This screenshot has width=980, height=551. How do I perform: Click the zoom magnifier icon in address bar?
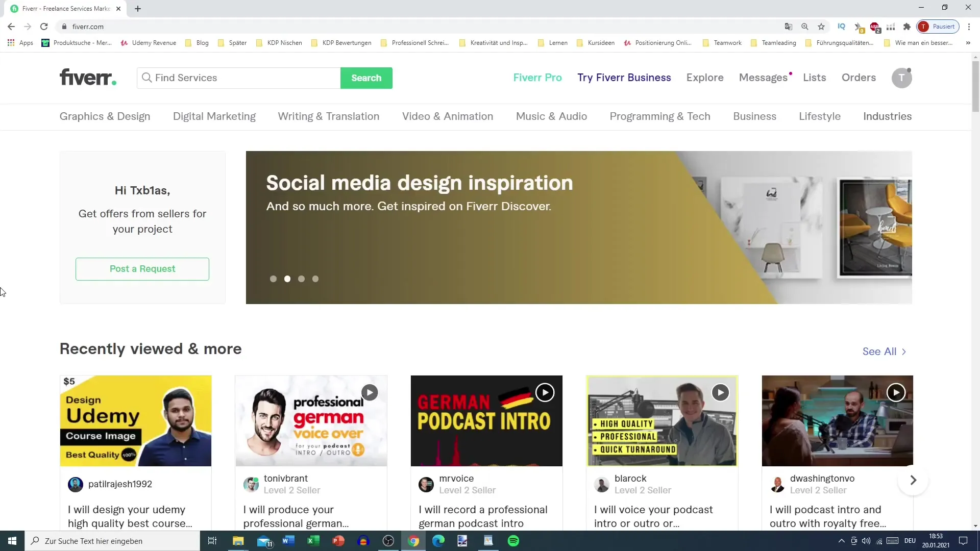[x=804, y=27]
